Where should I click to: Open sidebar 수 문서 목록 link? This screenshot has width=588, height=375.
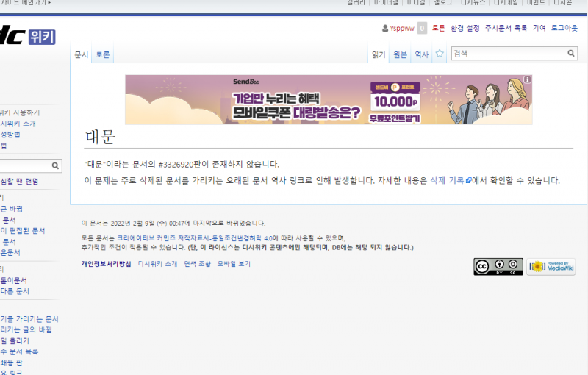[x=19, y=351]
